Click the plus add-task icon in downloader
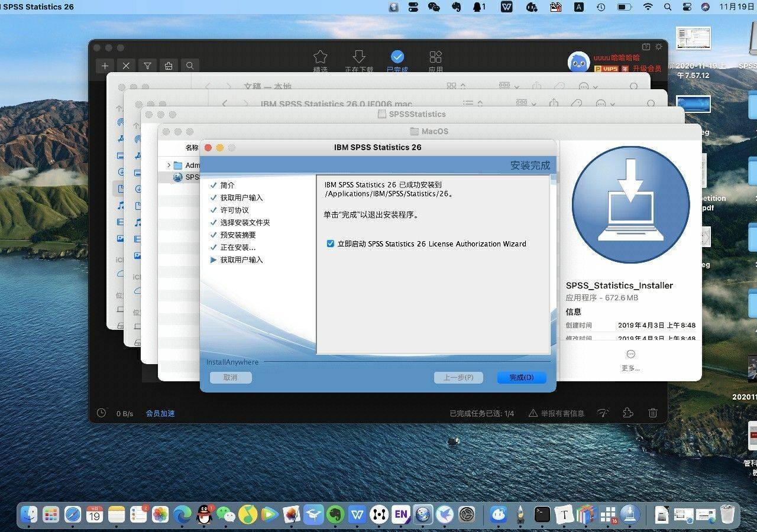 point(105,66)
